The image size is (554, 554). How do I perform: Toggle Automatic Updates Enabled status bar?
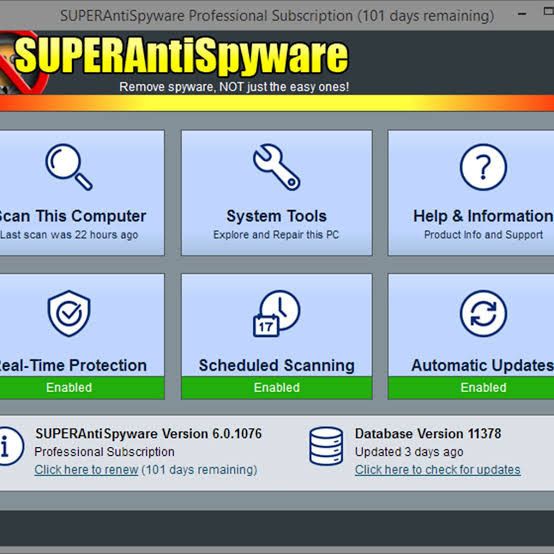[x=471, y=388]
